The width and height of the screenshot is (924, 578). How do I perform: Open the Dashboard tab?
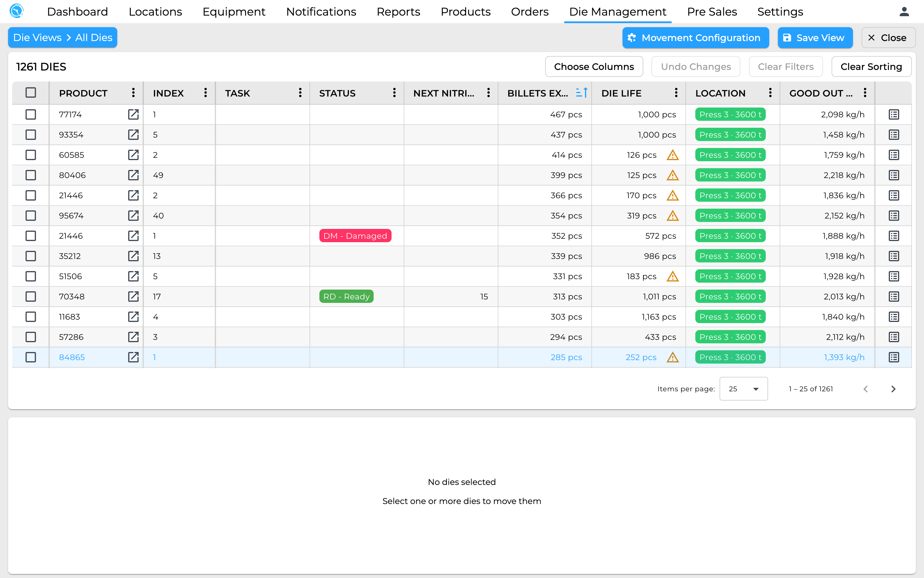(x=77, y=12)
